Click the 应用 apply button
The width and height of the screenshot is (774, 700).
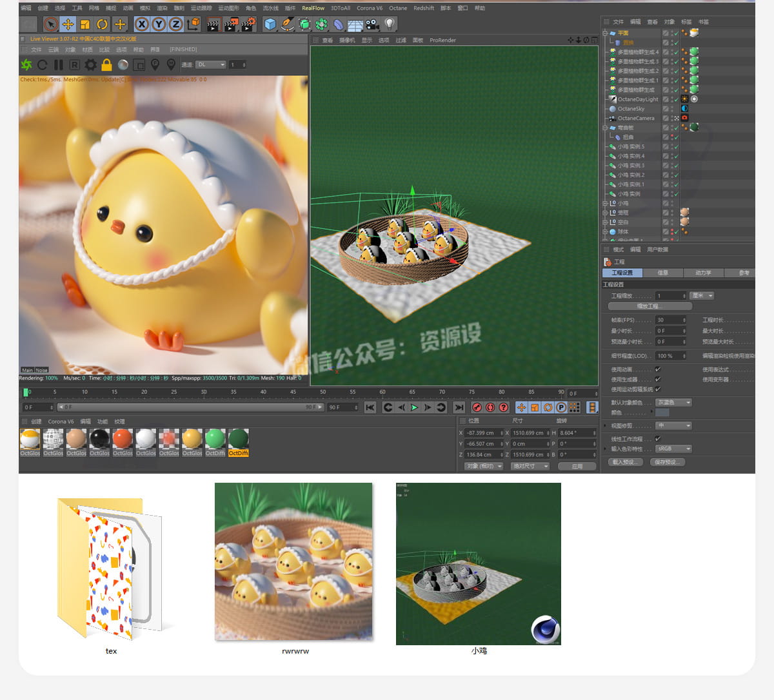pos(577,466)
